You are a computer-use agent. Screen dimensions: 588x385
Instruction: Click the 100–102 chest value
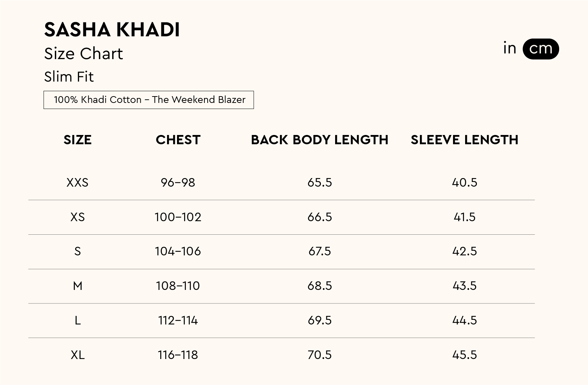pyautogui.click(x=178, y=217)
